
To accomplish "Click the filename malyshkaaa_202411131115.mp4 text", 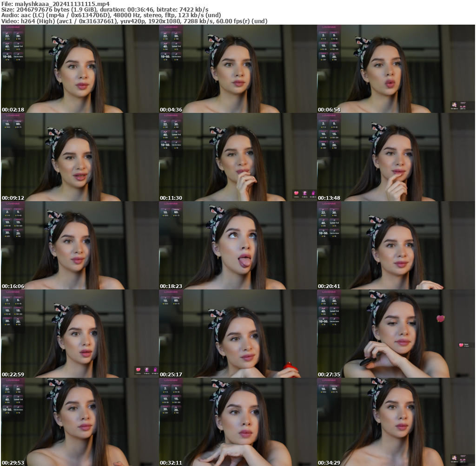I will [x=55, y=4].
